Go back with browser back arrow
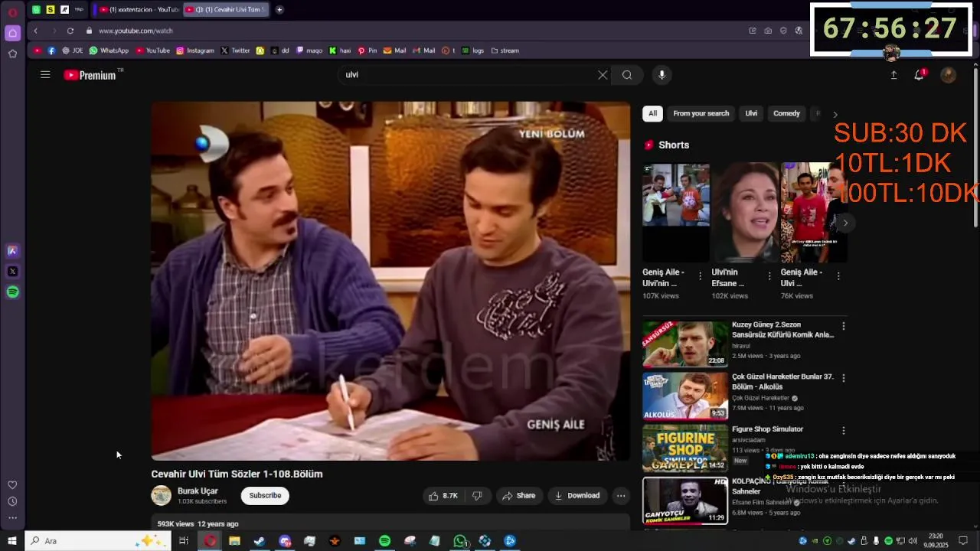 point(35,31)
